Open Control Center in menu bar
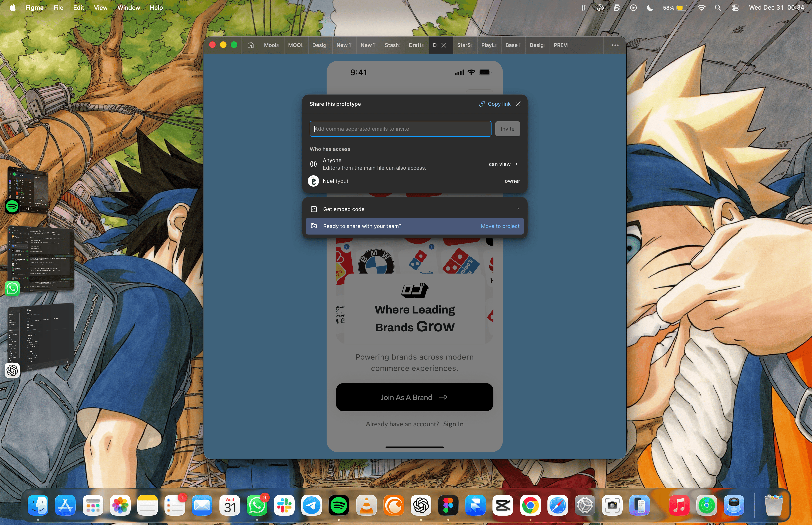The height and width of the screenshot is (525, 812). 735,8
